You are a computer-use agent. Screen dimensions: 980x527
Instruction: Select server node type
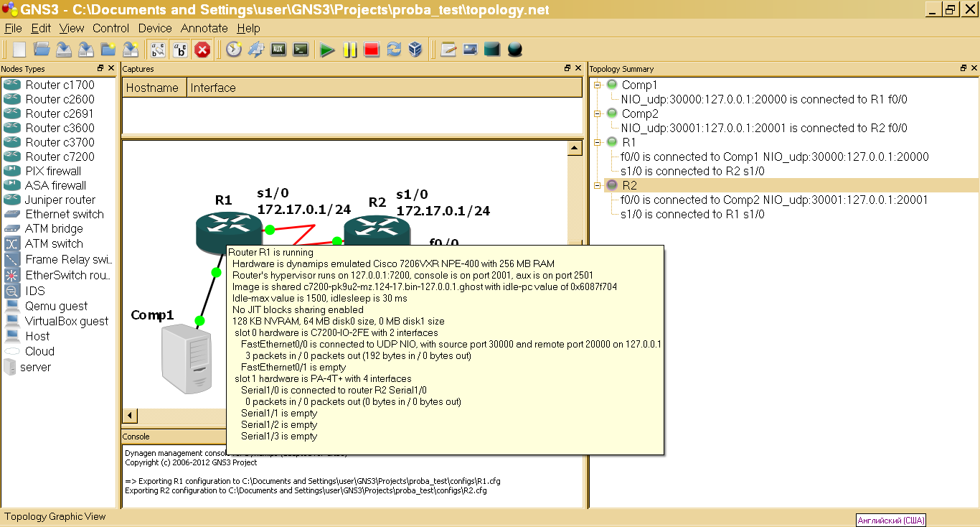(58, 367)
